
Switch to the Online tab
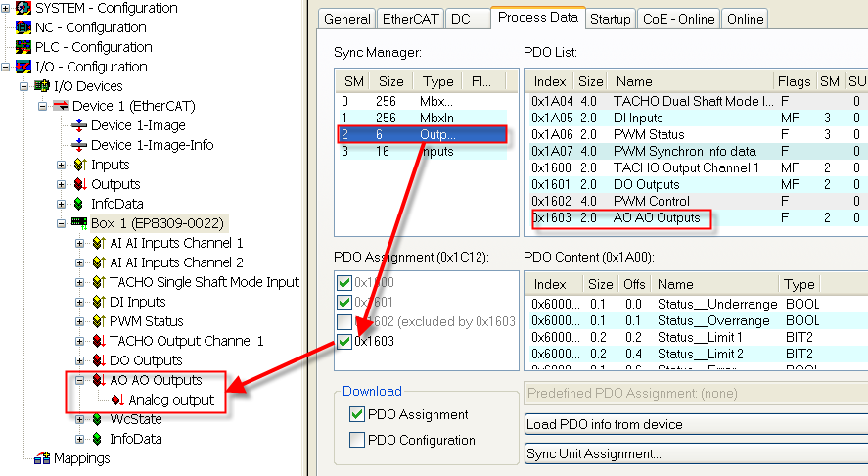pos(745,19)
